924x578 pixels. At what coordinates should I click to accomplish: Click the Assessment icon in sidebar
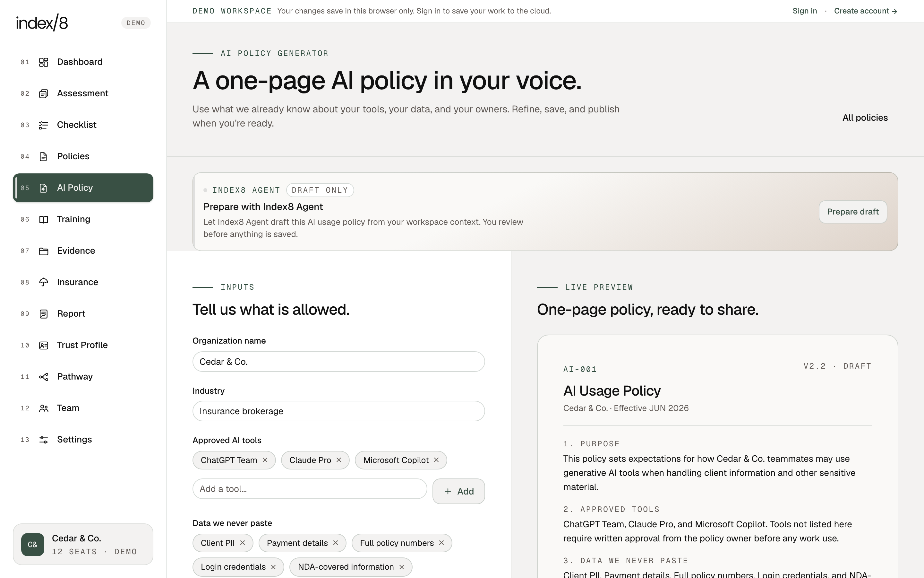click(x=44, y=94)
